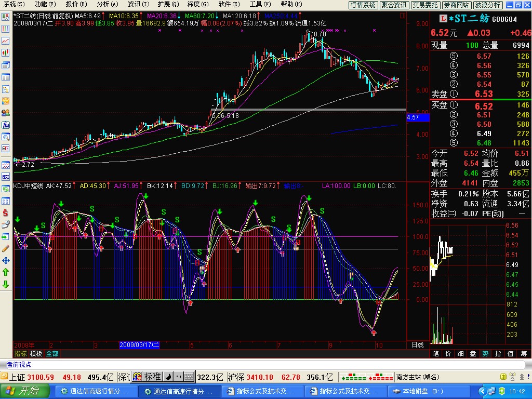Open the 扩展(Q) menu
532x399 pixels.
pyautogui.click(x=168, y=4)
